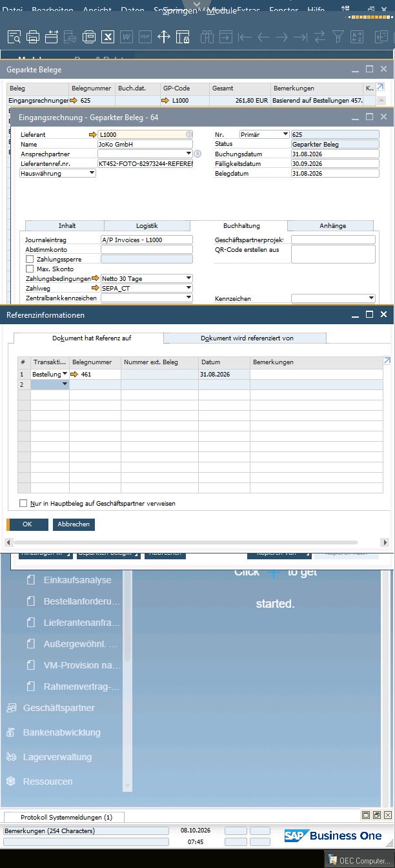Viewport: 395px width, 868px height.
Task: Click link arrow next to Zahlweg
Action: pos(96,288)
